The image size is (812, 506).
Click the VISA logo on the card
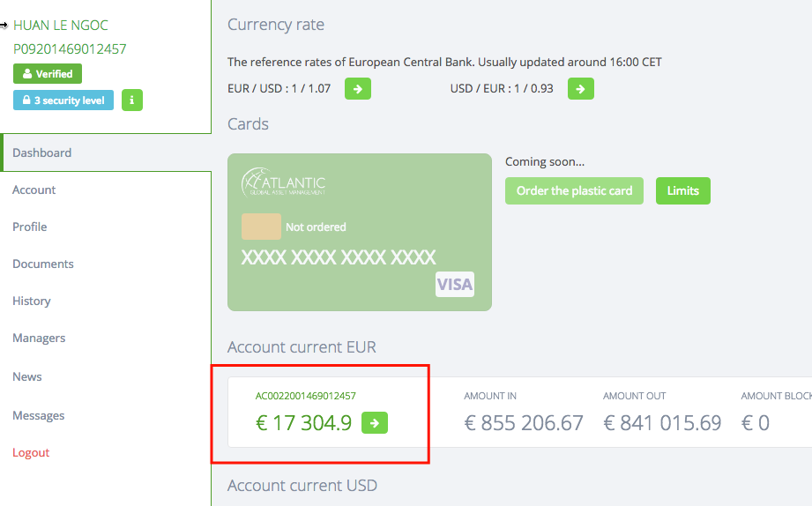pyautogui.click(x=455, y=284)
